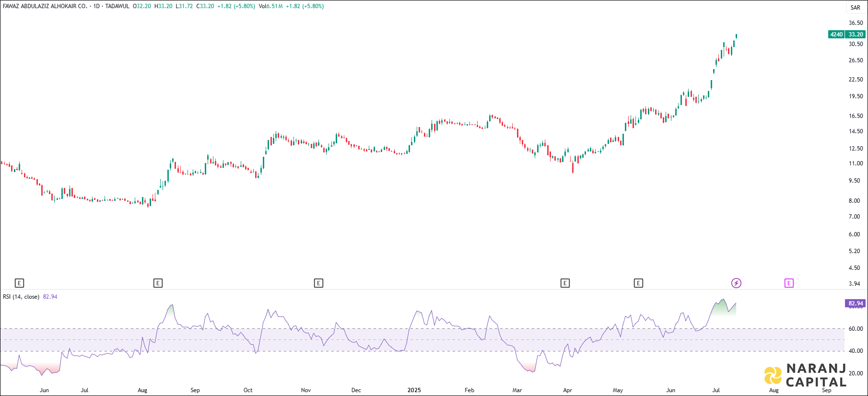Screen dimensions: 868x396
Task: Click the high value H33.20
Action: (163, 6)
